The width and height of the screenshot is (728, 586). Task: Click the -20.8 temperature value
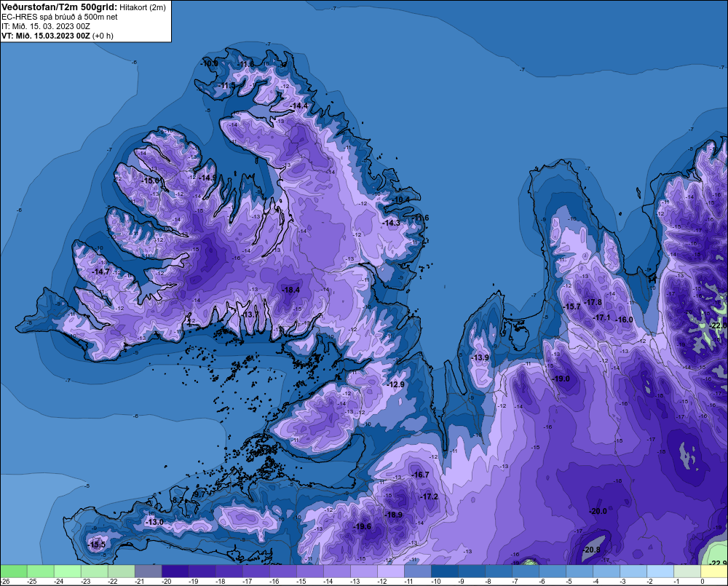coord(591,550)
